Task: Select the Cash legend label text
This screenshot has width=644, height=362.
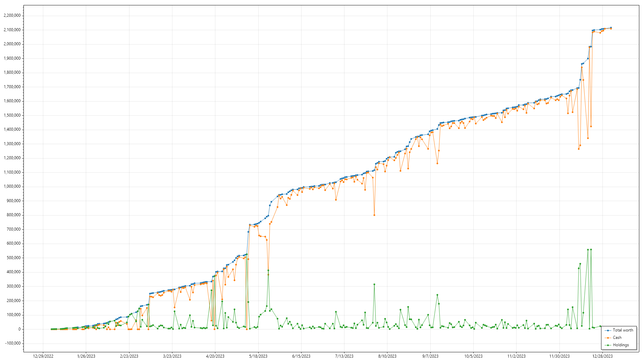Action: pos(617,338)
